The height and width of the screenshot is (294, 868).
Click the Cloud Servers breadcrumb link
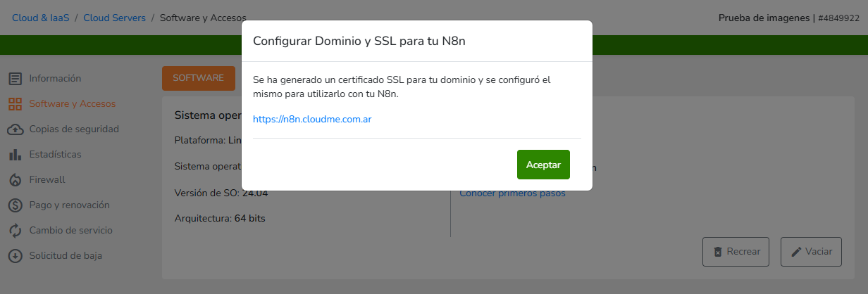pyautogui.click(x=115, y=18)
